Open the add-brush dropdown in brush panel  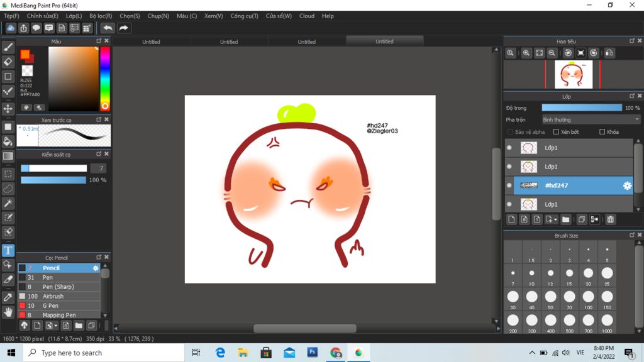click(x=55, y=326)
